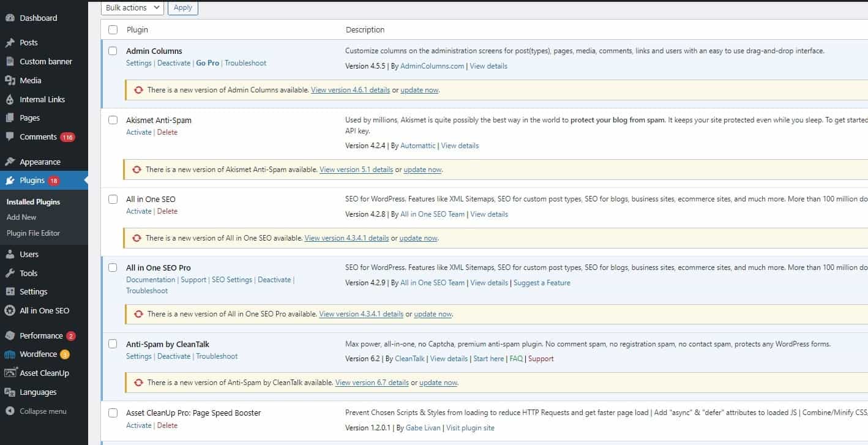The image size is (868, 445).
Task: Click the Apply bulk action button
Action: (x=182, y=8)
